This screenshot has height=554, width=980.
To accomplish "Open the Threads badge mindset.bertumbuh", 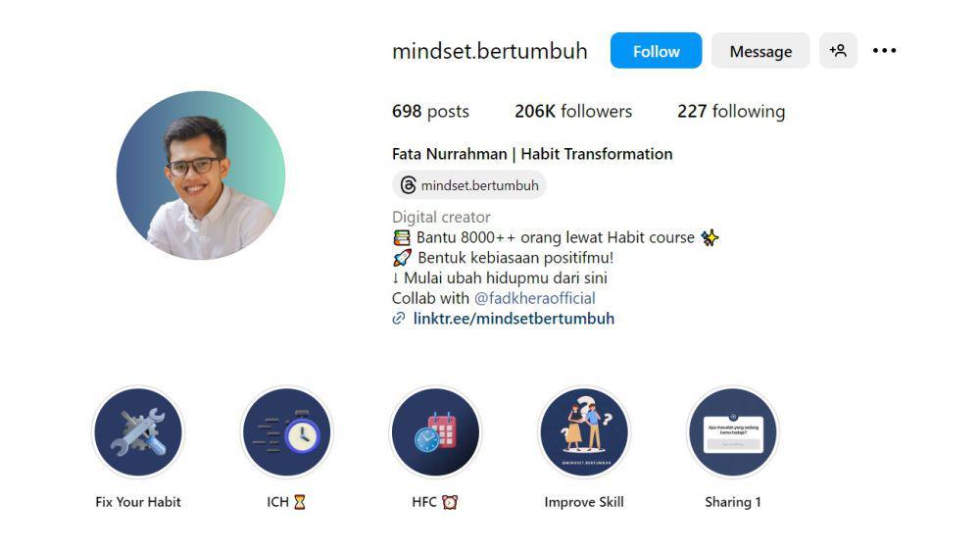I will click(469, 185).
